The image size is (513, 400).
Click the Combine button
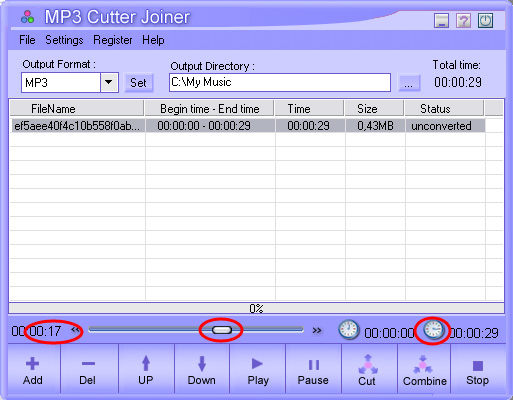(x=424, y=369)
